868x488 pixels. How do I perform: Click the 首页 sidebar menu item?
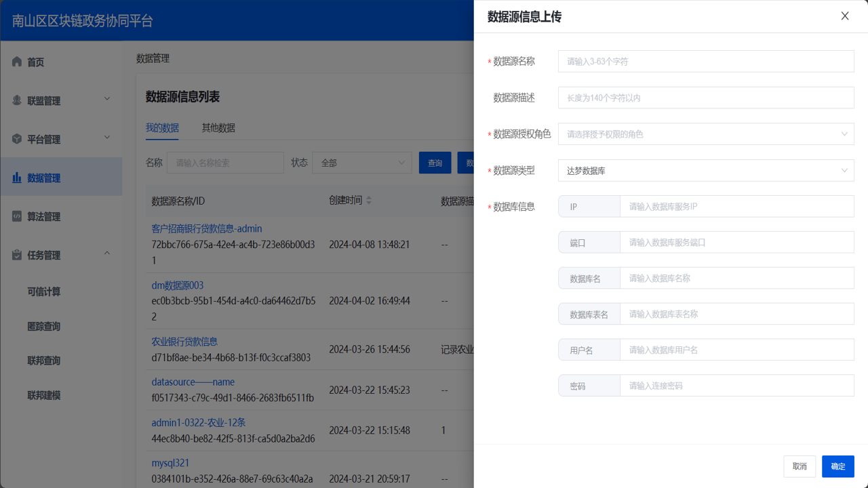(61, 62)
